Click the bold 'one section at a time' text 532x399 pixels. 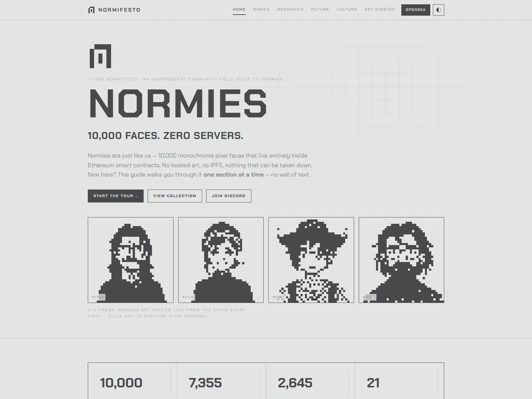(x=233, y=175)
